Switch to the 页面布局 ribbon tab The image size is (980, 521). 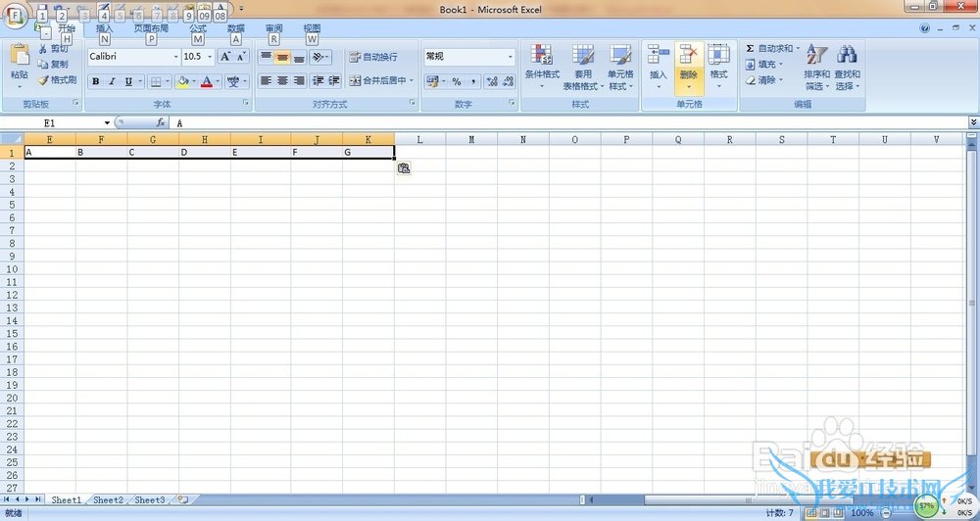pos(151,28)
